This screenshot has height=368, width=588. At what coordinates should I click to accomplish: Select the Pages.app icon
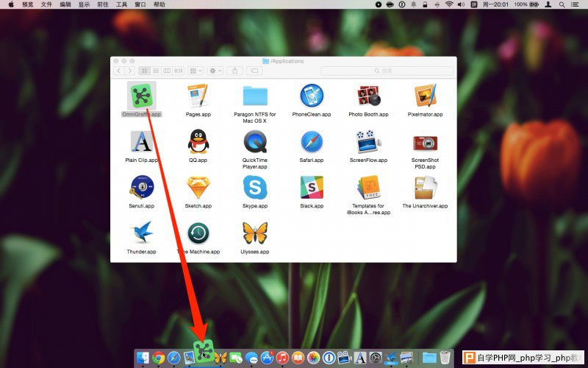198,96
